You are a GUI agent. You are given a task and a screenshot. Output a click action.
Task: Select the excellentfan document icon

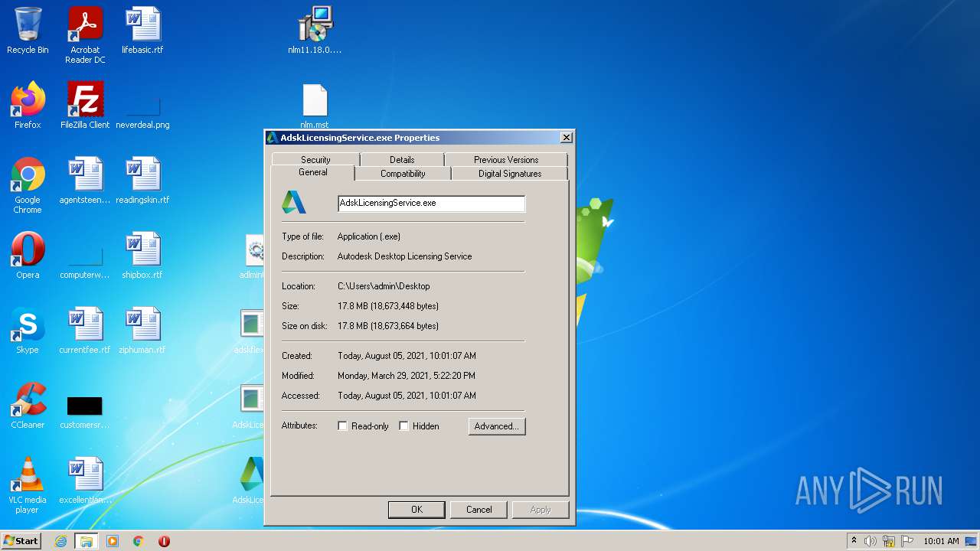85,481
